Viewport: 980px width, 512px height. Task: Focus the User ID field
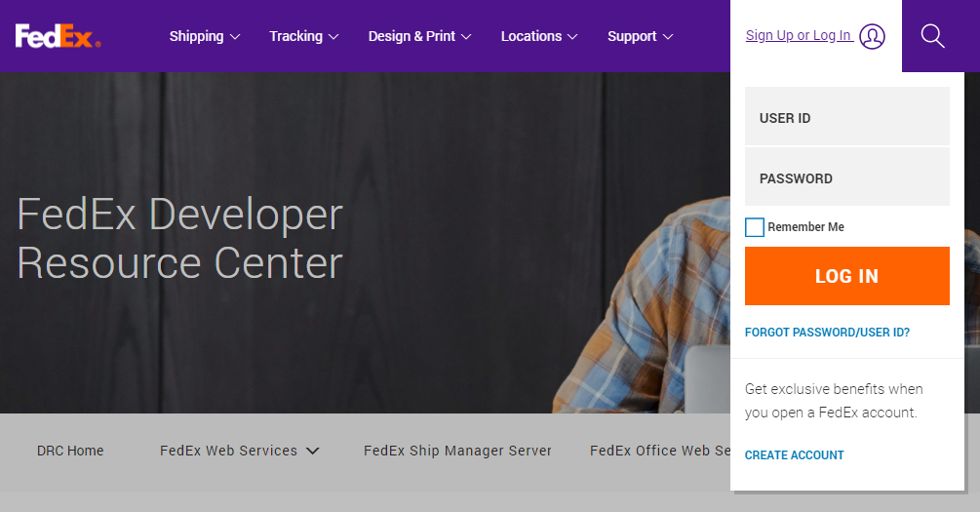[x=846, y=116]
